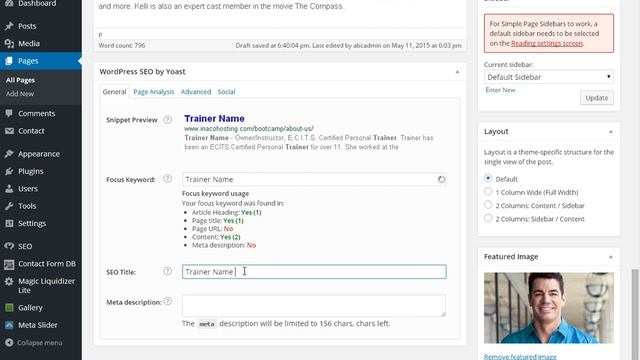The height and width of the screenshot is (360, 640).
Task: Switch to the Page Analysis tab
Action: click(x=153, y=92)
